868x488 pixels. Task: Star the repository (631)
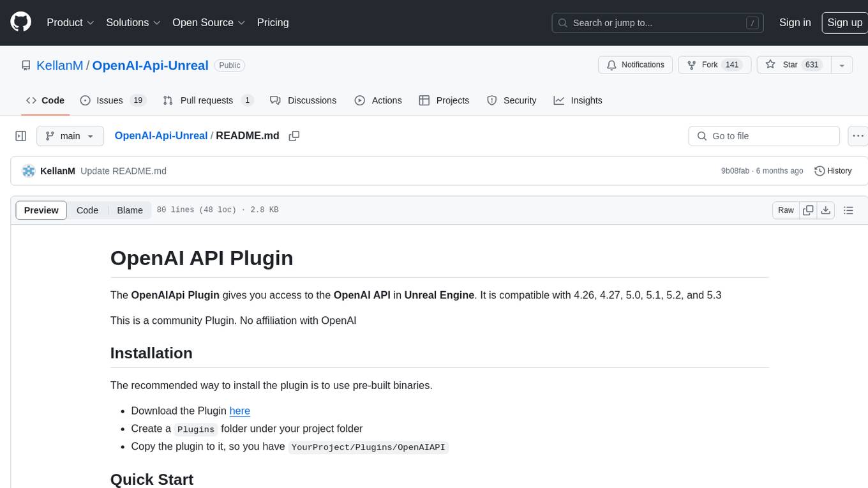point(793,65)
